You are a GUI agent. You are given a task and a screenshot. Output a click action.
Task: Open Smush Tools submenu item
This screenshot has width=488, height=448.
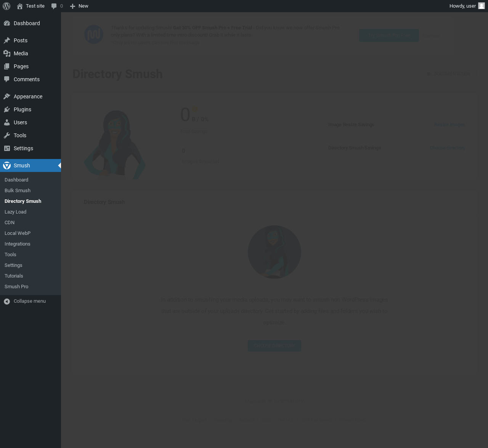[30, 255]
